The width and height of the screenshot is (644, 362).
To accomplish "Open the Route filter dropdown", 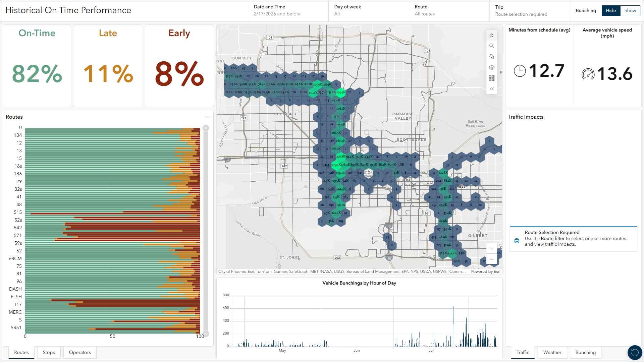I will (x=449, y=11).
